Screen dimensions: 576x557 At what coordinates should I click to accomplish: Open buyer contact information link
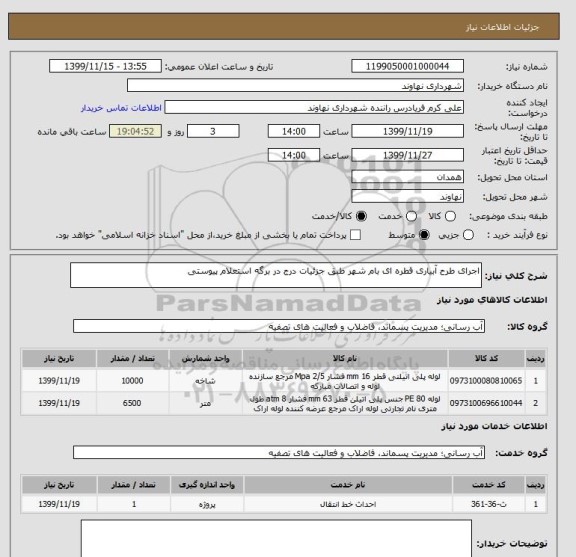[x=121, y=108]
